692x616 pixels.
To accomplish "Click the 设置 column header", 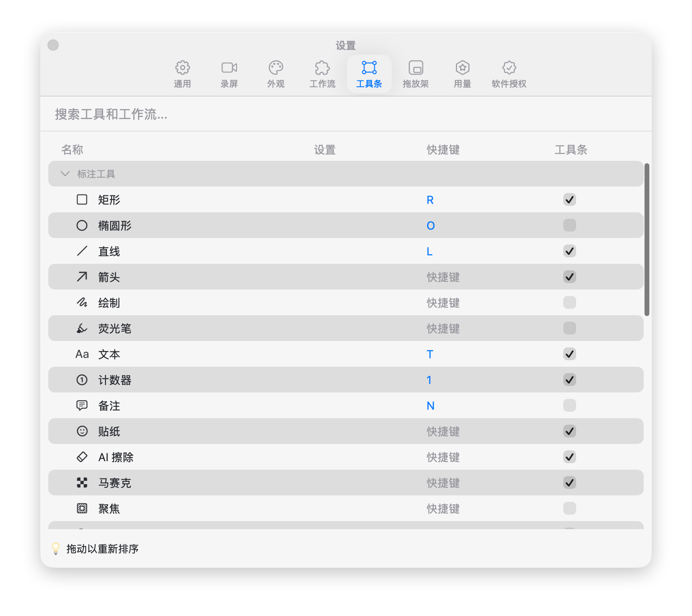I will pyautogui.click(x=325, y=150).
